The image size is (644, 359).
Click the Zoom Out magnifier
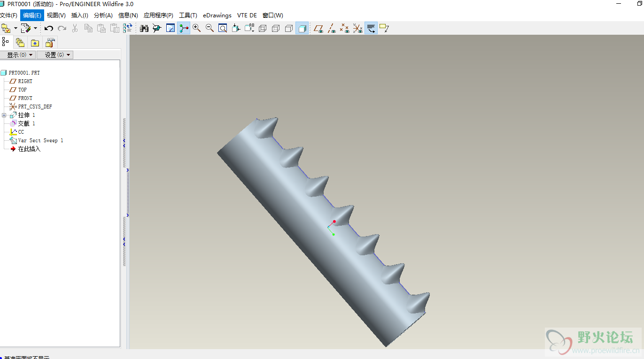pyautogui.click(x=209, y=29)
